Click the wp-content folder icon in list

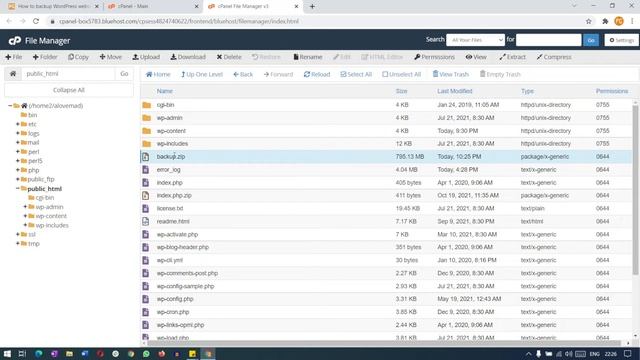147,131
